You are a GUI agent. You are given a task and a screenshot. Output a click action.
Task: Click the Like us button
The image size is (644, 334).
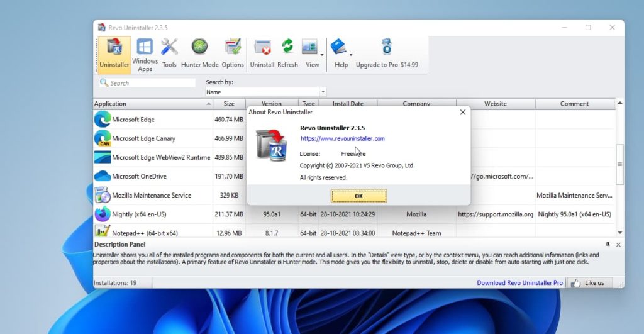click(588, 283)
